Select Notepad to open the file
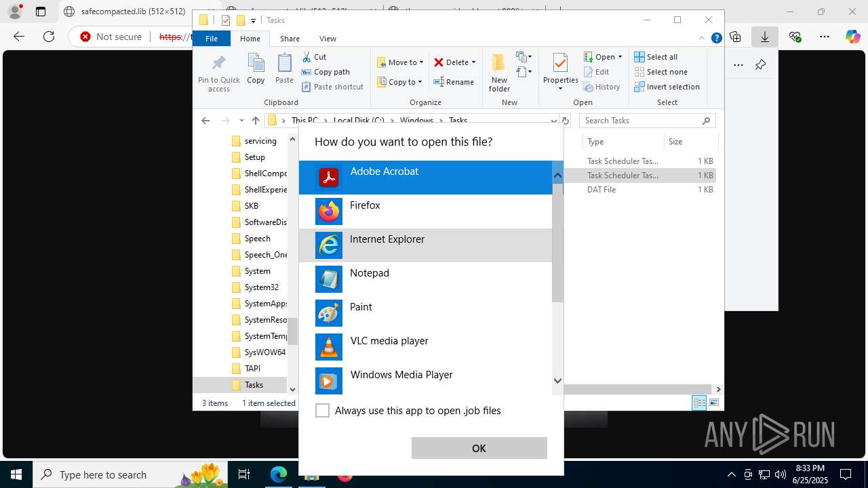This screenshot has width=868, height=488. [x=425, y=279]
